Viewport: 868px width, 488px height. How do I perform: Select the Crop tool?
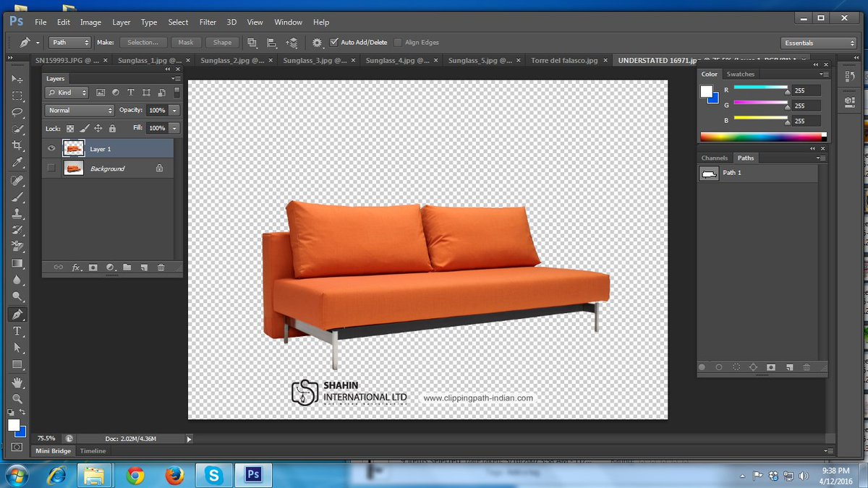click(x=17, y=145)
